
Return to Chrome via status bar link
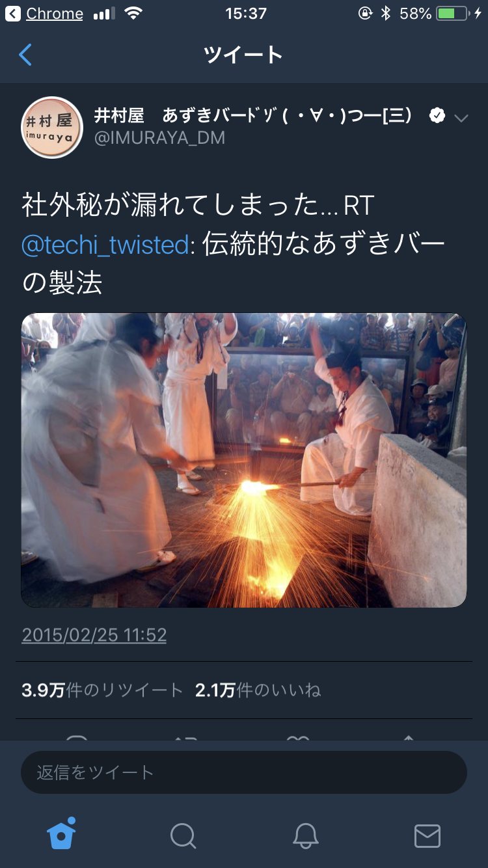[x=46, y=13]
